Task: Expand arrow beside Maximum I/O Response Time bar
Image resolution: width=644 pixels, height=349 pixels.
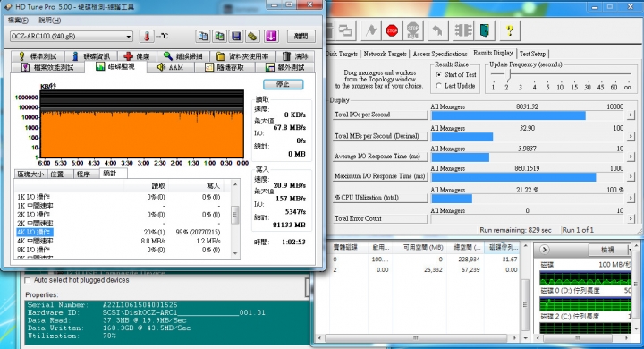Action: coord(631,177)
